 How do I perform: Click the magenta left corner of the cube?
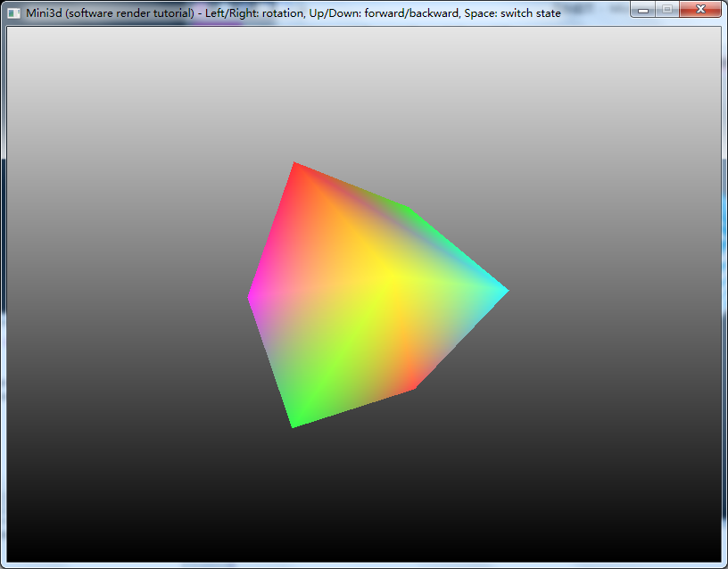click(x=251, y=297)
